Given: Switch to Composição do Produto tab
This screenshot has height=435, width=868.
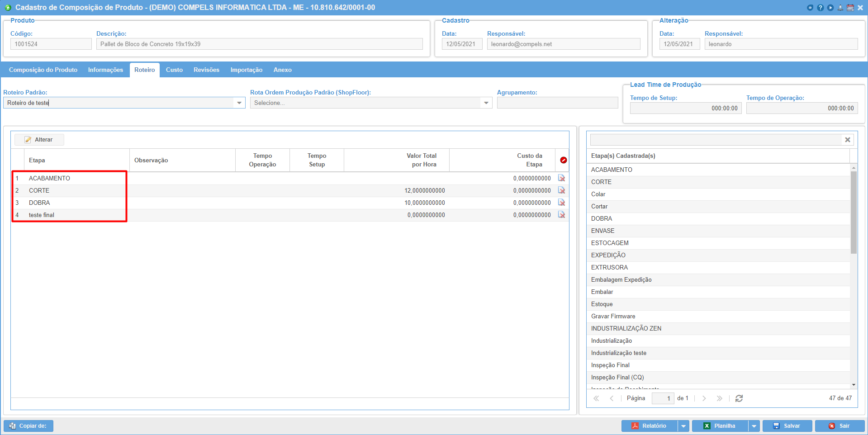Looking at the screenshot, I should click(x=43, y=70).
